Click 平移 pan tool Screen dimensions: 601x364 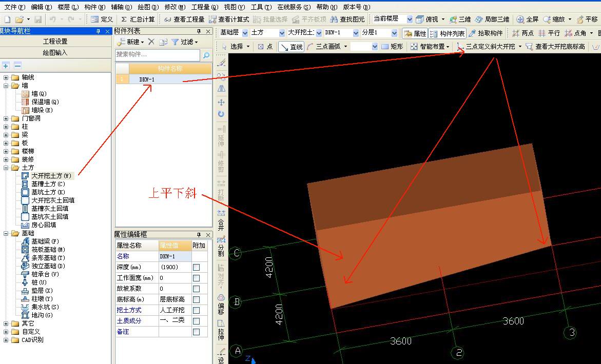point(587,19)
